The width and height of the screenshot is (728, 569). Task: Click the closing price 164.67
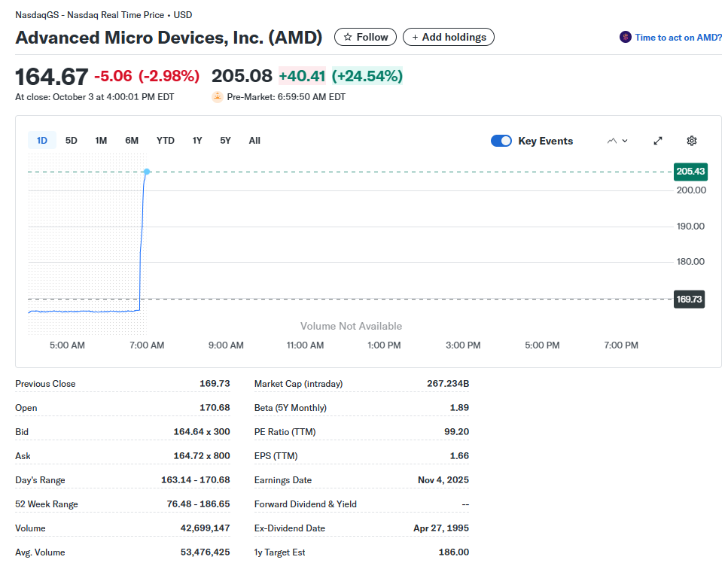click(x=51, y=77)
